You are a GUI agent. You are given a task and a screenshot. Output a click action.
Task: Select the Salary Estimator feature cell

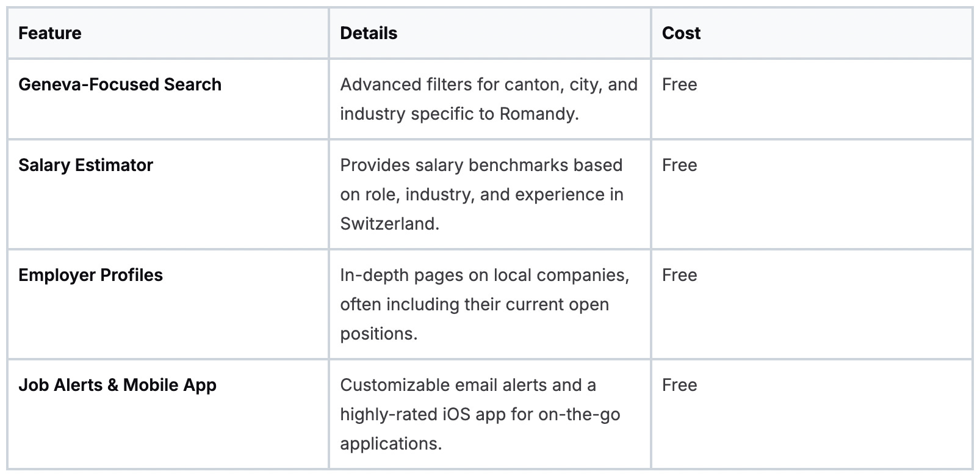click(x=85, y=165)
